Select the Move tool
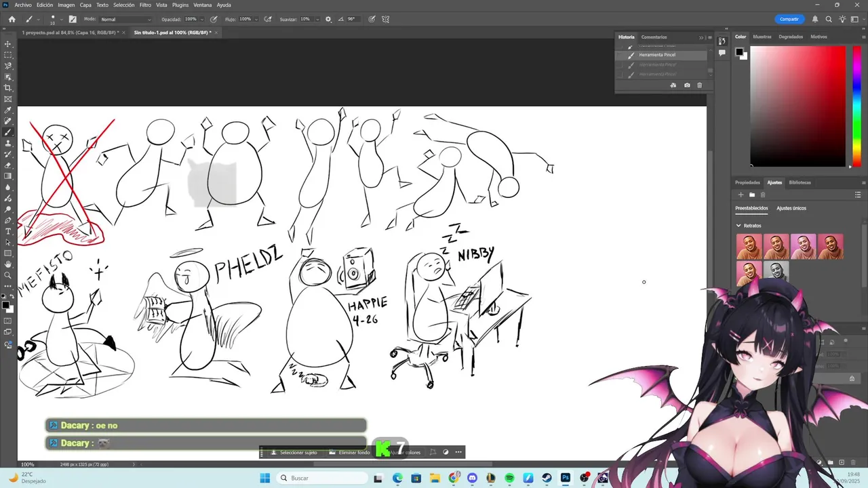 click(x=8, y=44)
